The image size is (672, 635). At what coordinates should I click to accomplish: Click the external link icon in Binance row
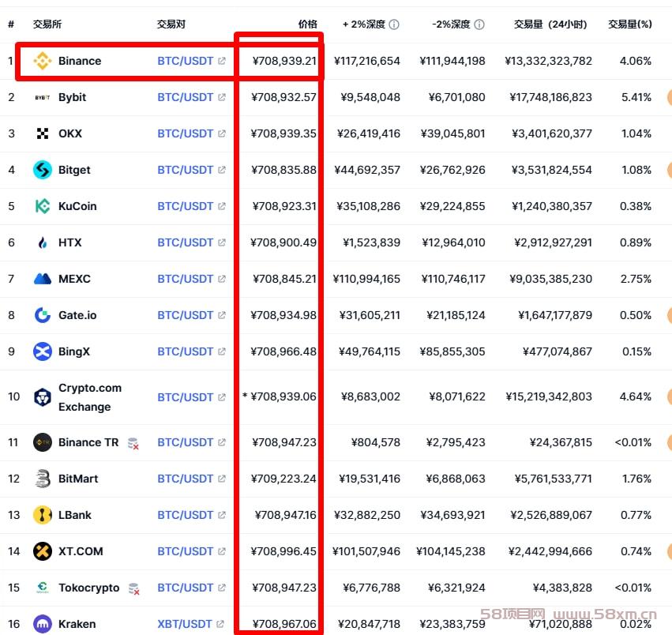(222, 61)
